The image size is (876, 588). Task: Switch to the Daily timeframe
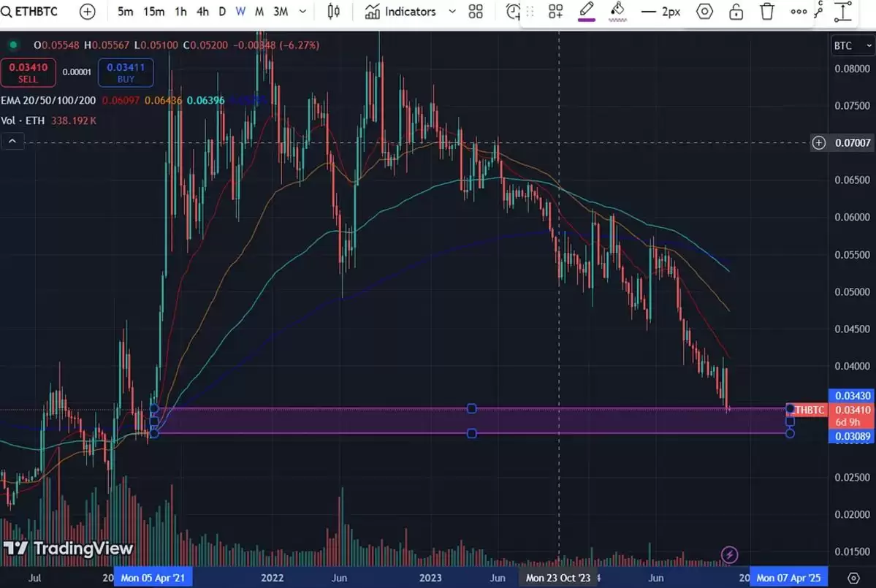[x=221, y=11]
